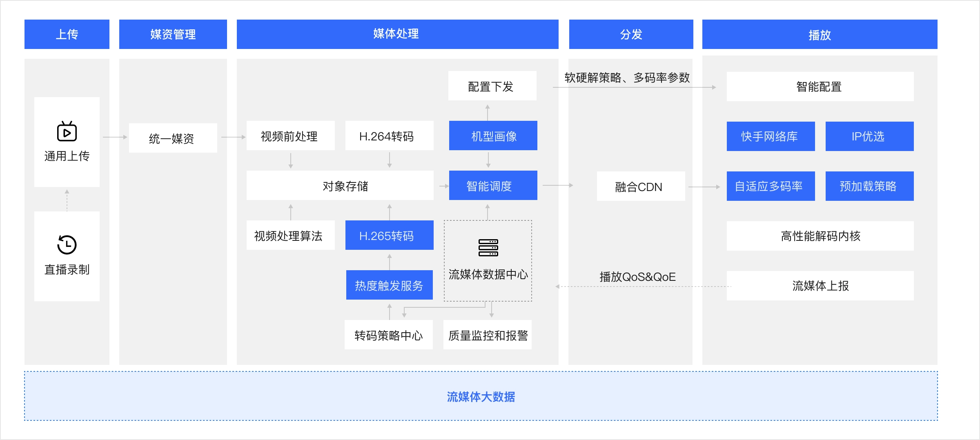Click the streaming data center server icon

click(488, 248)
